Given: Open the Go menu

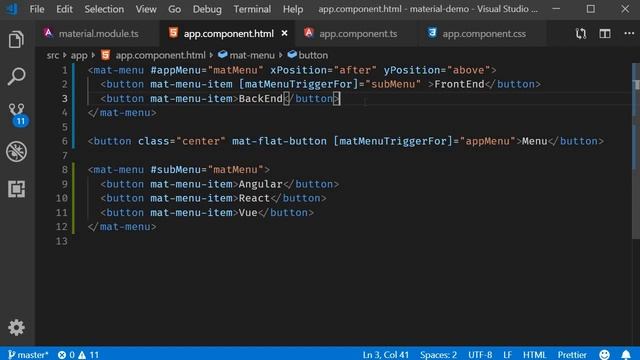Looking at the screenshot, I should pos(174,9).
